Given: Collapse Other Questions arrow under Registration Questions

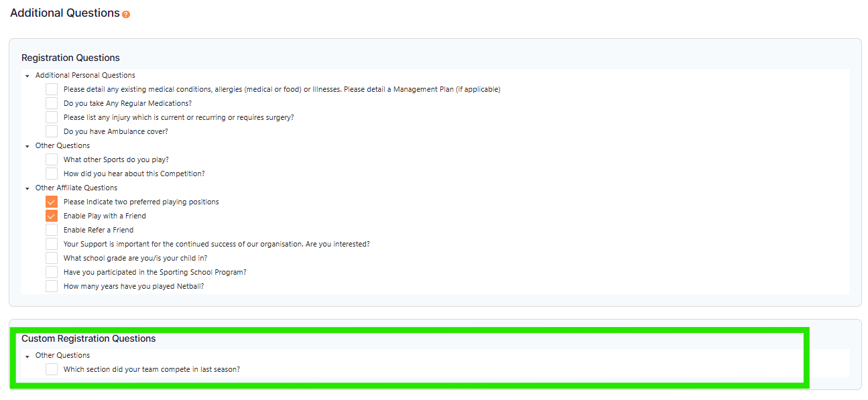Looking at the screenshot, I should 27,146.
